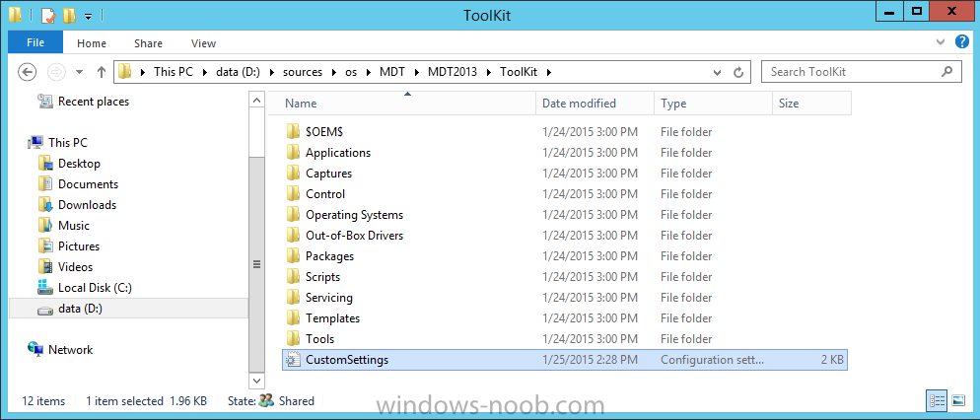The width and height of the screenshot is (980, 420).
Task: Select the Tools folder icon
Action: coord(294,338)
